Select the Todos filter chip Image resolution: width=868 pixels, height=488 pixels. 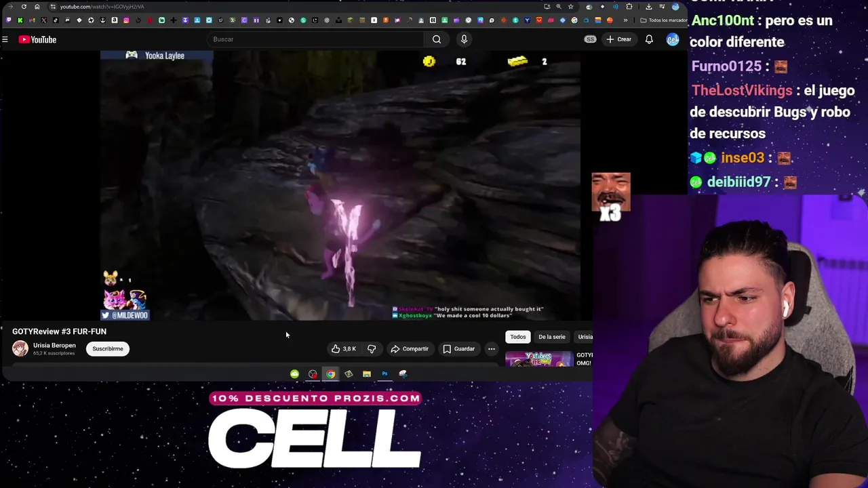[518, 336]
